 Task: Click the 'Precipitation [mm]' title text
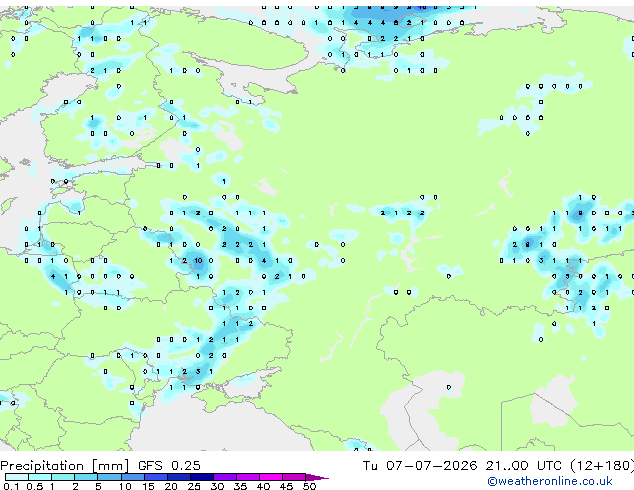64,466
